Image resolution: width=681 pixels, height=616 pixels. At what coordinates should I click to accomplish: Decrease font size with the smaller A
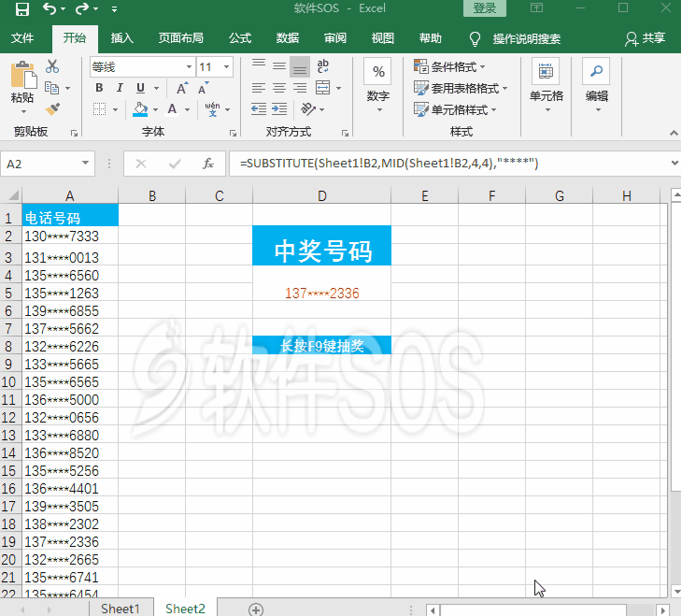[x=203, y=88]
